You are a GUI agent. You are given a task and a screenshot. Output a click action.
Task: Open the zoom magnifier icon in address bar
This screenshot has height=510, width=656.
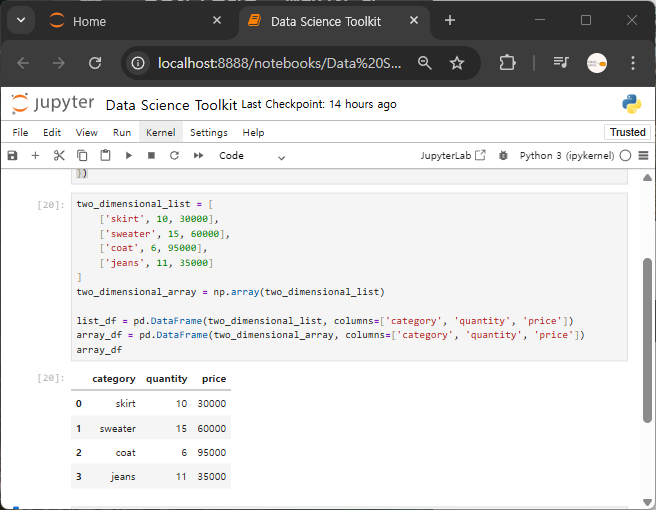point(425,63)
